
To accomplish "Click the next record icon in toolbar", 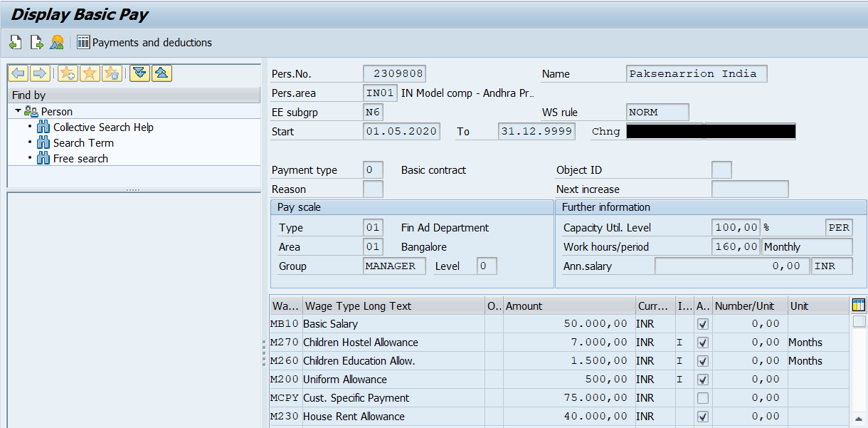I will pos(36,43).
